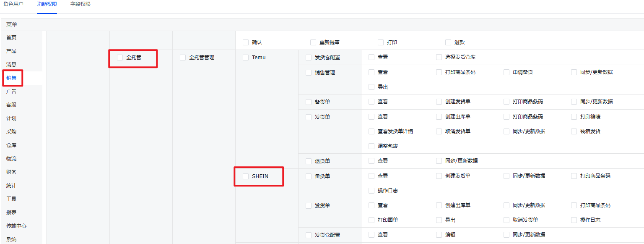Enable the 退款 checkbox in the top row

(448, 42)
